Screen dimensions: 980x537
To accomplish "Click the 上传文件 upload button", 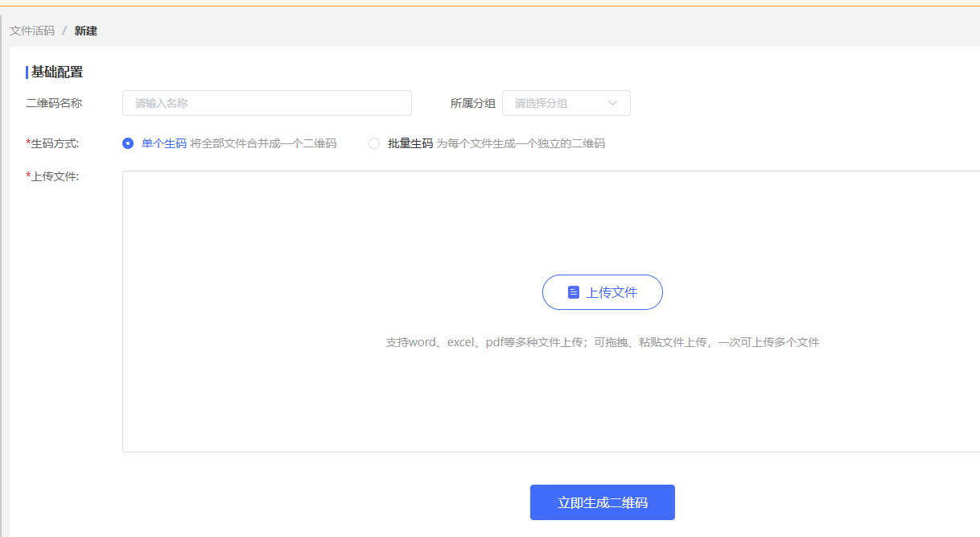I will tap(603, 292).
